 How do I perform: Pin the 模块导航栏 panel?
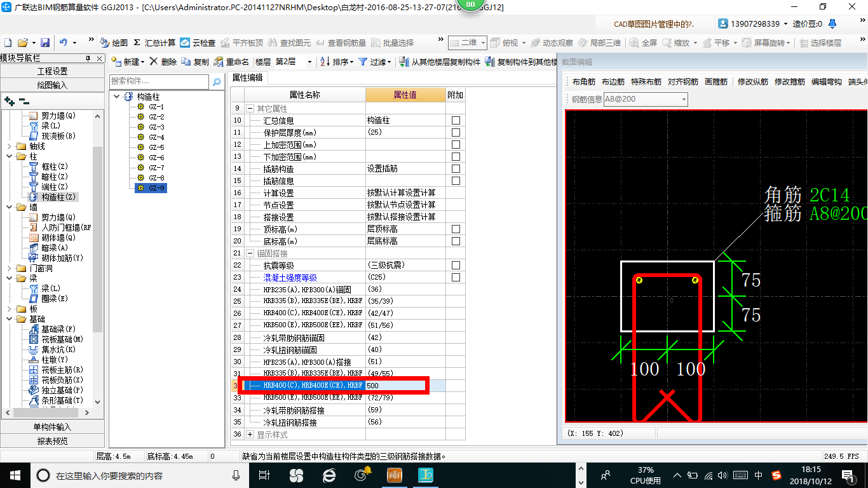point(88,58)
